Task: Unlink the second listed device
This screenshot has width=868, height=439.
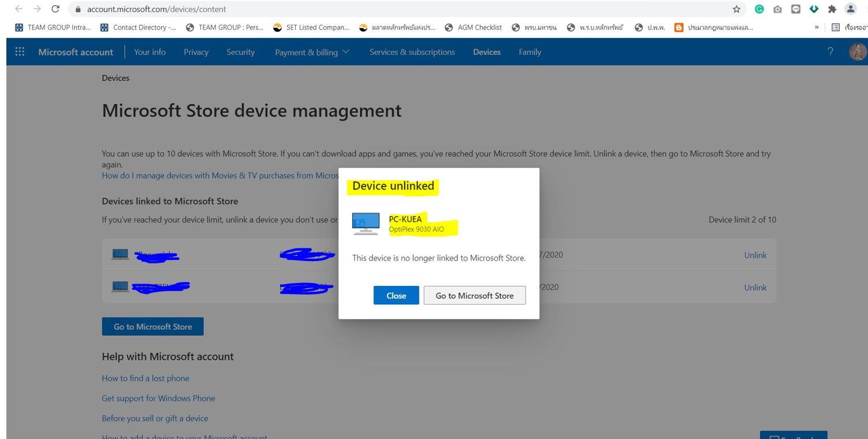Action: [x=755, y=287]
